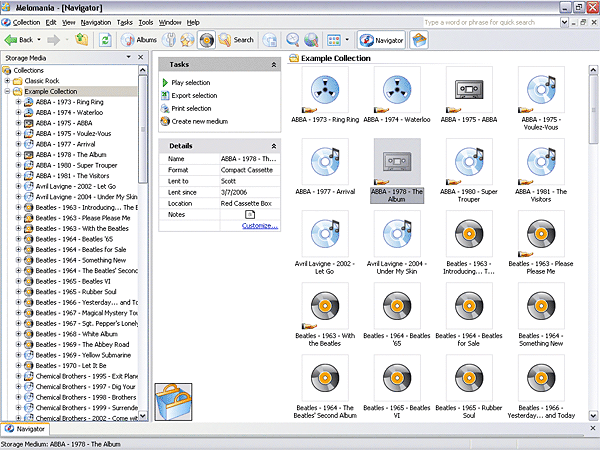Click the tree panel scroll up arrow
The height and width of the screenshot is (450, 600).
[142, 70]
